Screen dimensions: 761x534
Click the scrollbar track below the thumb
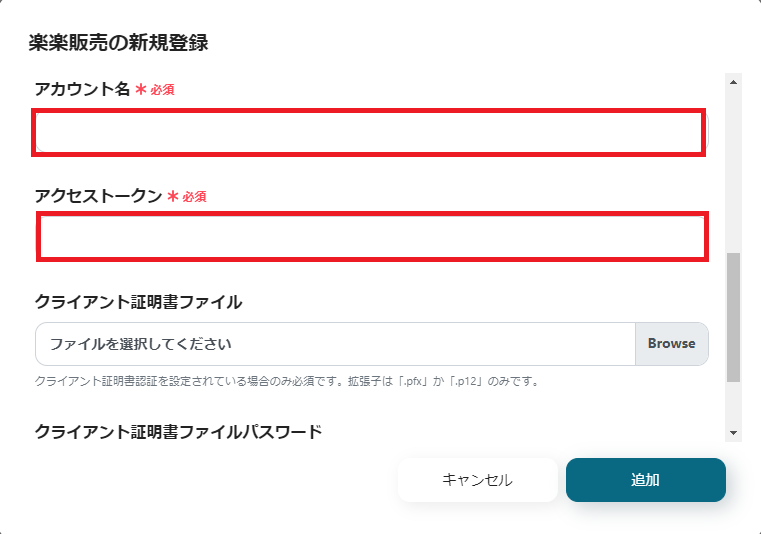[734, 403]
